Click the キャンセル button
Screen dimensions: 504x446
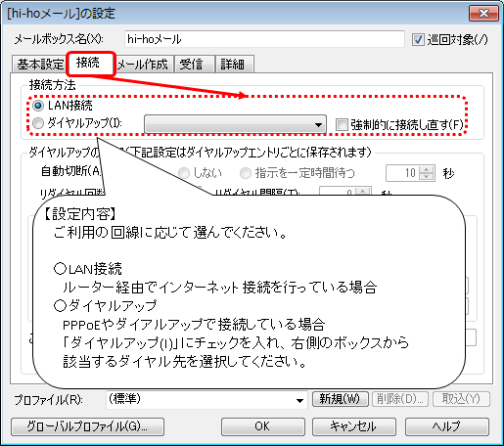[354, 426]
